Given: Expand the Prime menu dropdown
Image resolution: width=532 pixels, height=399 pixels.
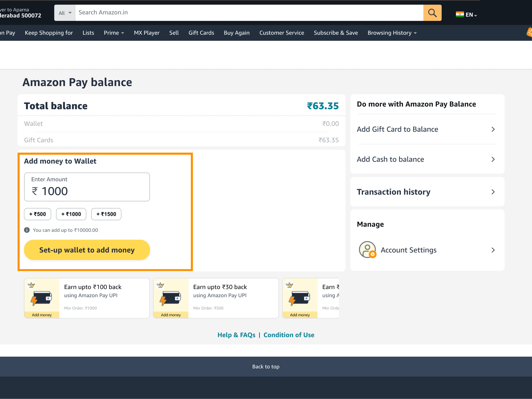Looking at the screenshot, I should [x=114, y=33].
